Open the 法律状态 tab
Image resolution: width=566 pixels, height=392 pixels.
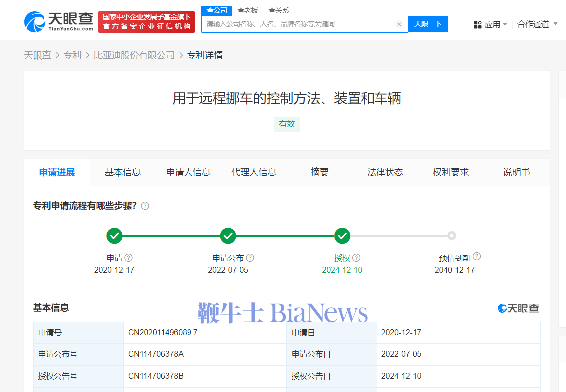click(x=385, y=172)
